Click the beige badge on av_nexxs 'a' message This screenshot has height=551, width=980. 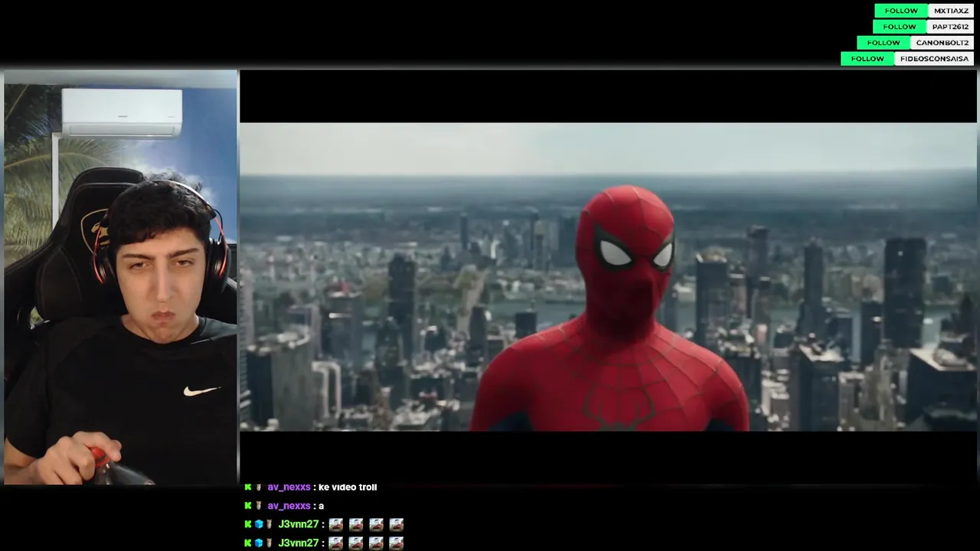coord(259,506)
